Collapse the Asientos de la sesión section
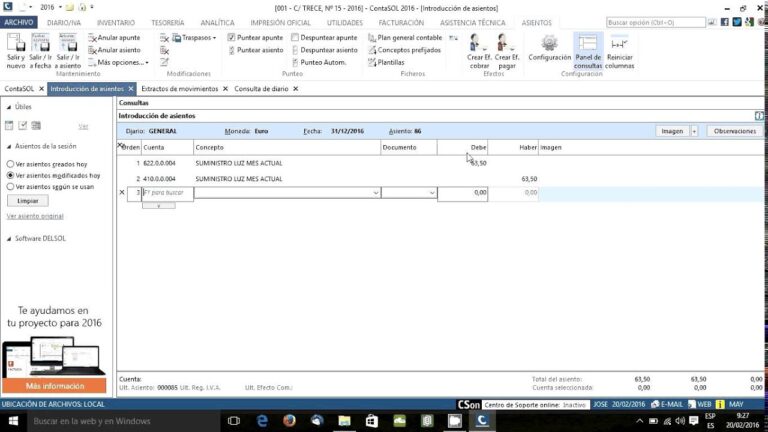 (9, 146)
